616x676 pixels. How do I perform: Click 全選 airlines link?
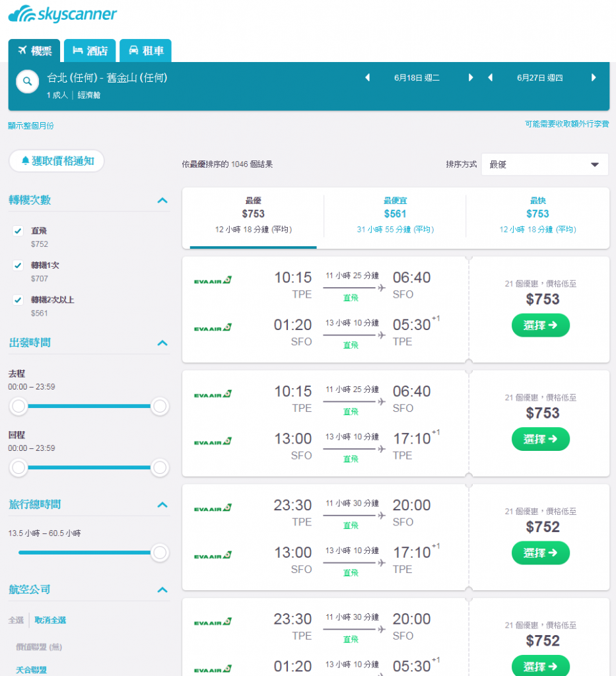(16, 620)
